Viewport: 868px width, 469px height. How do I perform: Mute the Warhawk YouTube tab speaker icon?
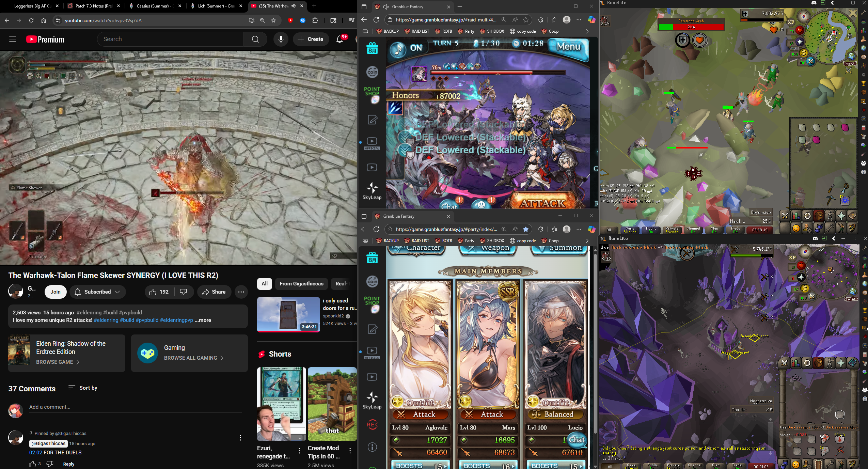293,6
